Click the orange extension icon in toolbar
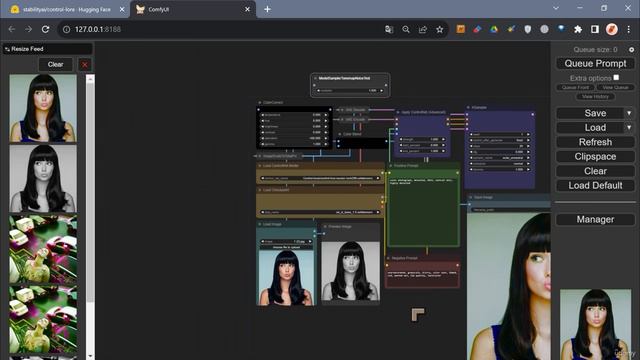The width and height of the screenshot is (640, 360). click(x=460, y=29)
